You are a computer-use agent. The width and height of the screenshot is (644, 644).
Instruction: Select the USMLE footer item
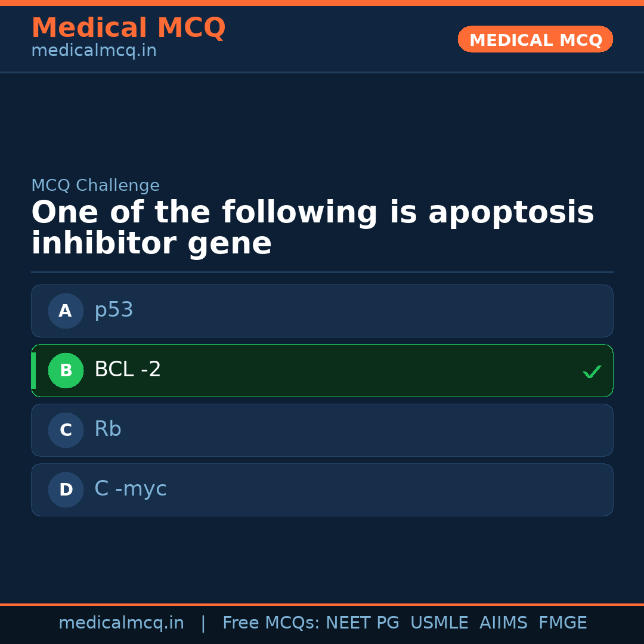click(x=439, y=623)
